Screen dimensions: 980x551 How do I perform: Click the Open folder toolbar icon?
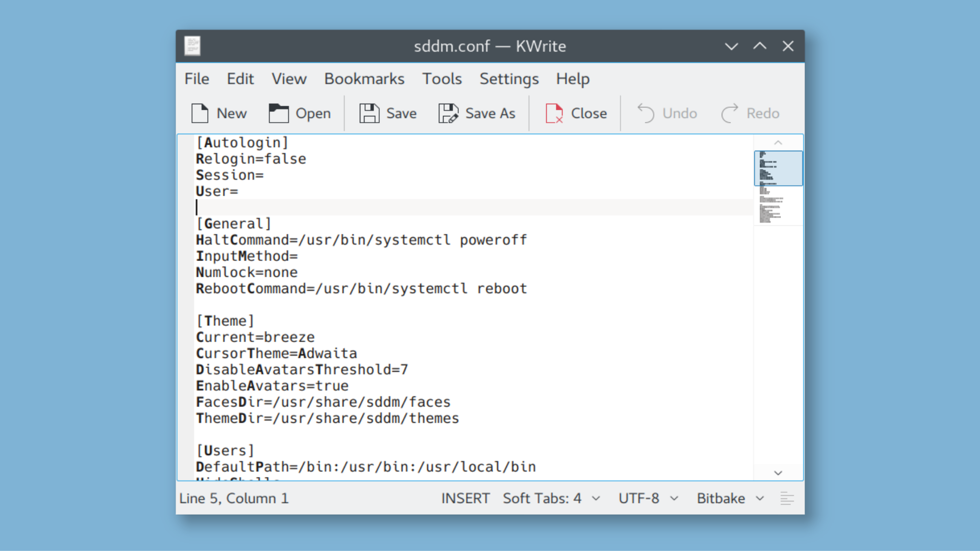pyautogui.click(x=279, y=113)
